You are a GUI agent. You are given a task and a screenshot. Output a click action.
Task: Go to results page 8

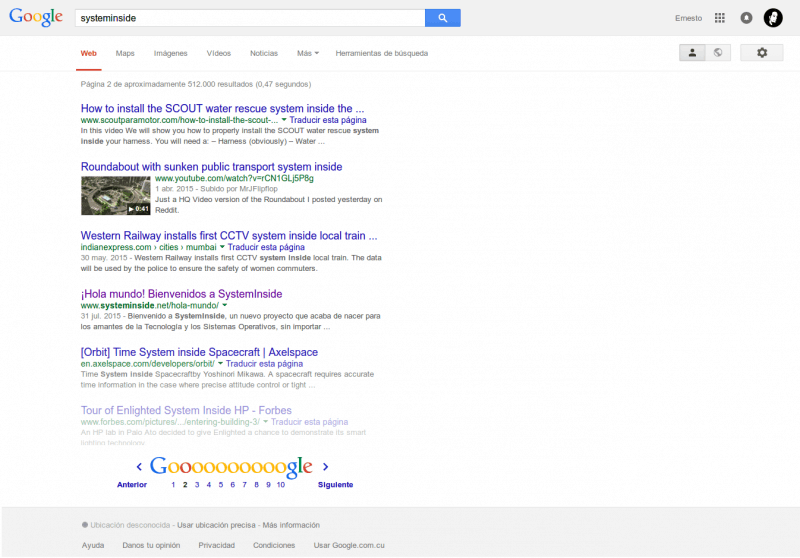tap(256, 485)
